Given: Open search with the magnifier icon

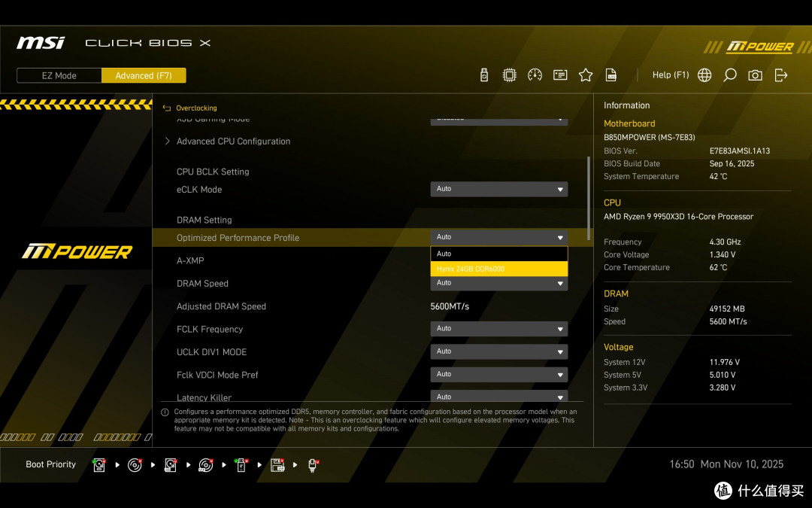Looking at the screenshot, I should pos(729,75).
